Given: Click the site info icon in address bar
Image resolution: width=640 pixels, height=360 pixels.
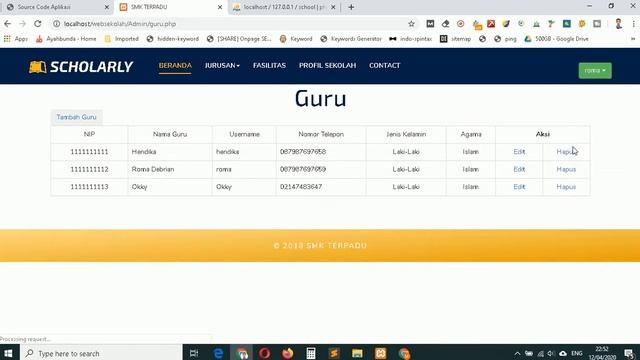Looking at the screenshot, I should 57,24.
